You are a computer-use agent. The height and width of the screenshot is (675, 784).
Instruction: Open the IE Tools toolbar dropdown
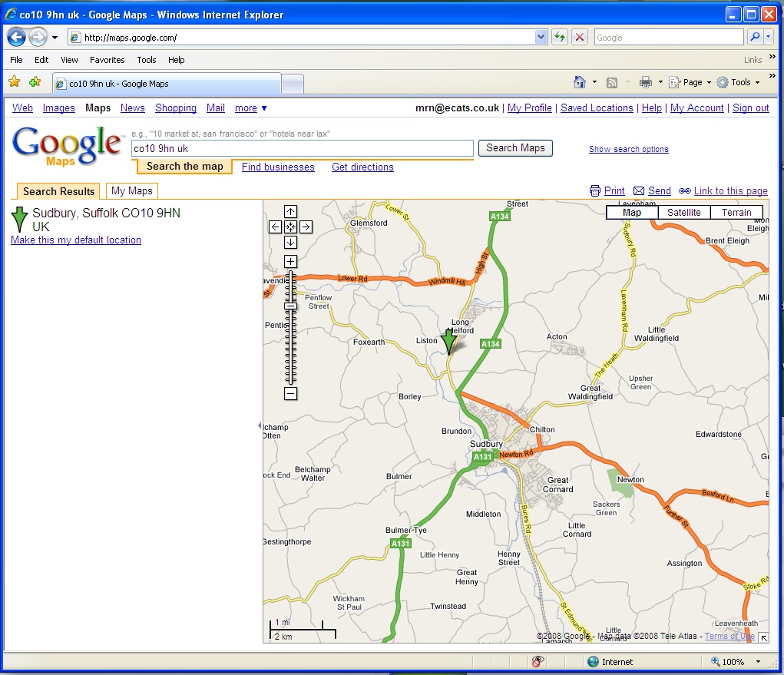pyautogui.click(x=738, y=82)
